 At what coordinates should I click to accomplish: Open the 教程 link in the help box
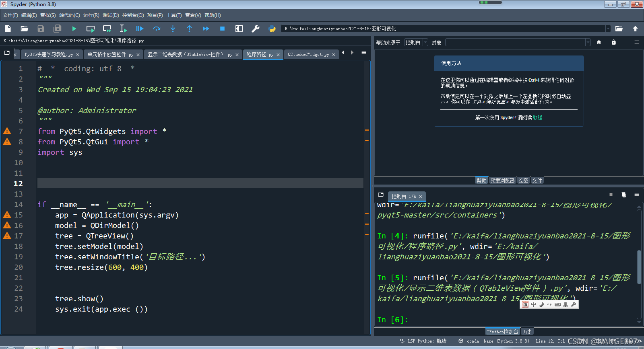537,117
